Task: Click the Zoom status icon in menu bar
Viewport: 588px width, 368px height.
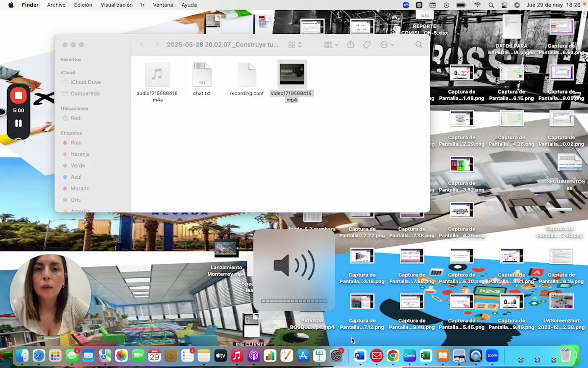Action: pyautogui.click(x=406, y=5)
